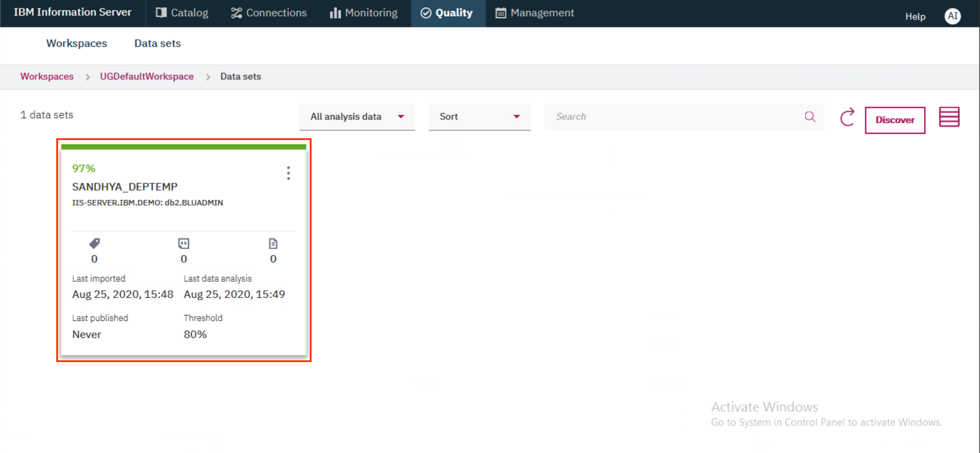Viewport: 980px width, 453px height.
Task: Click the tag icon on the card
Action: (94, 243)
